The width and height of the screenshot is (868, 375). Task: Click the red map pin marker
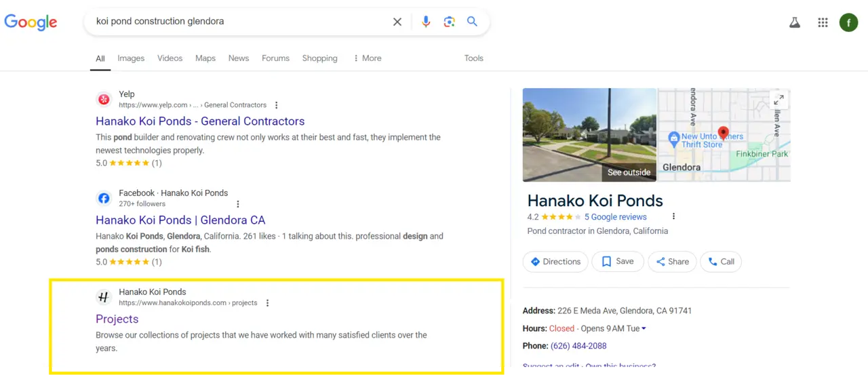[723, 133]
